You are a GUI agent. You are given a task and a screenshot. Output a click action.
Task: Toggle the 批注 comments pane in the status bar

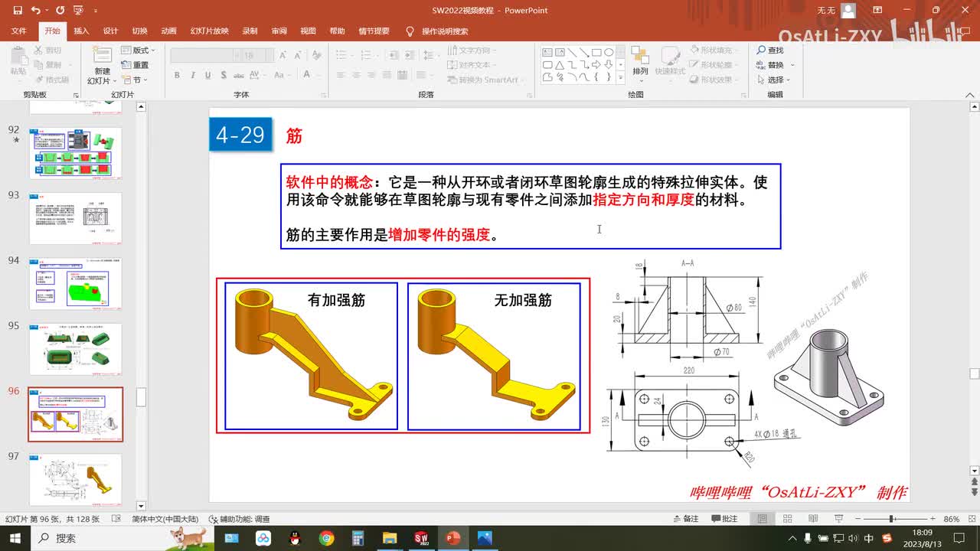click(724, 519)
